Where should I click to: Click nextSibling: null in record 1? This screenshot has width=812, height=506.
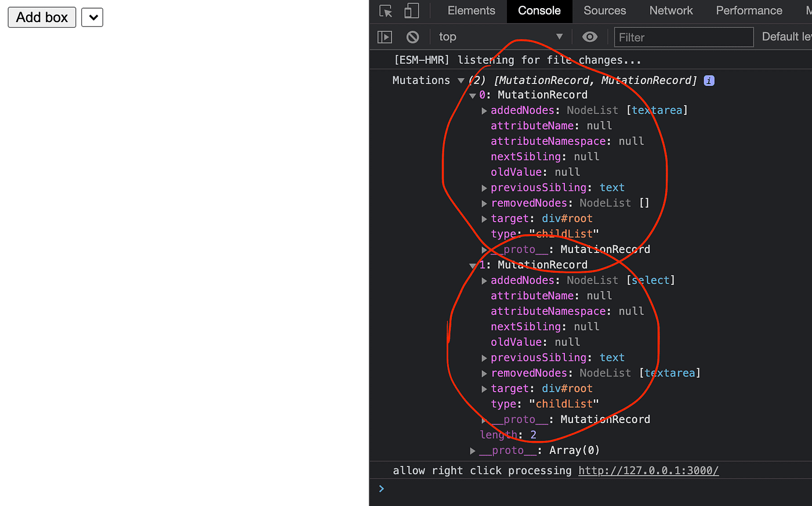tap(545, 327)
